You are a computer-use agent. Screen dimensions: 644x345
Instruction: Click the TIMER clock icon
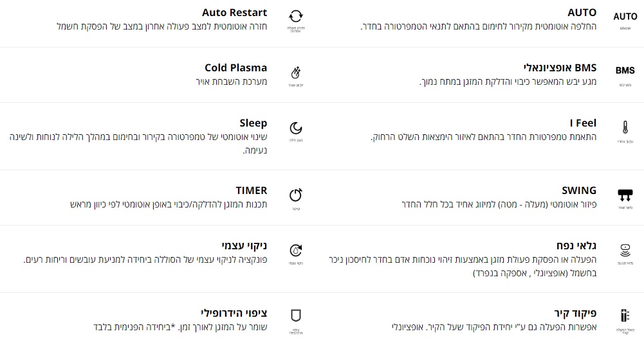[296, 195]
